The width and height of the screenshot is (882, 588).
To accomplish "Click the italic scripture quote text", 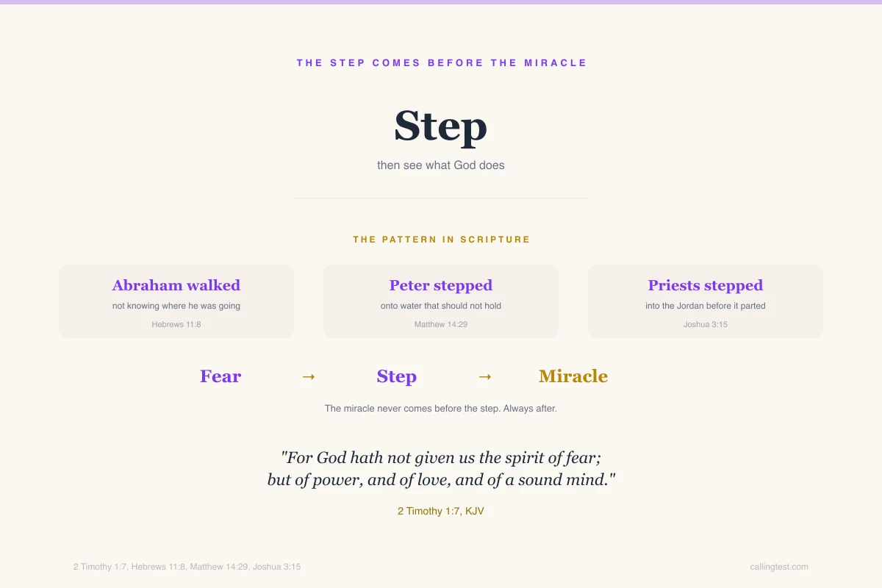I will click(x=441, y=469).
